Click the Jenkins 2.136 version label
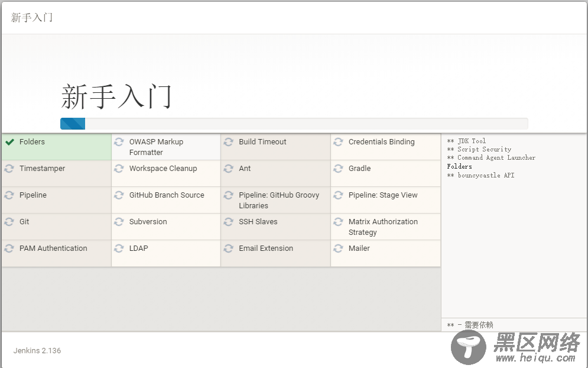The height and width of the screenshot is (368, 588). 37,351
